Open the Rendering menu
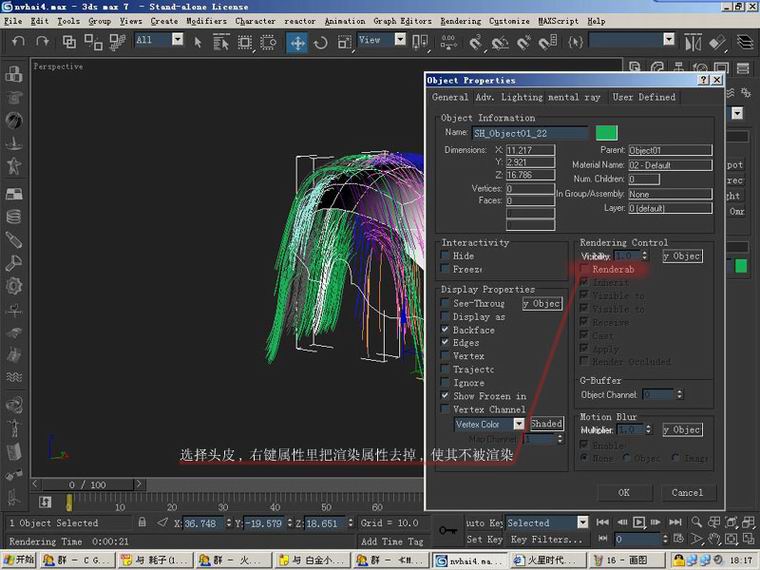 (460, 21)
